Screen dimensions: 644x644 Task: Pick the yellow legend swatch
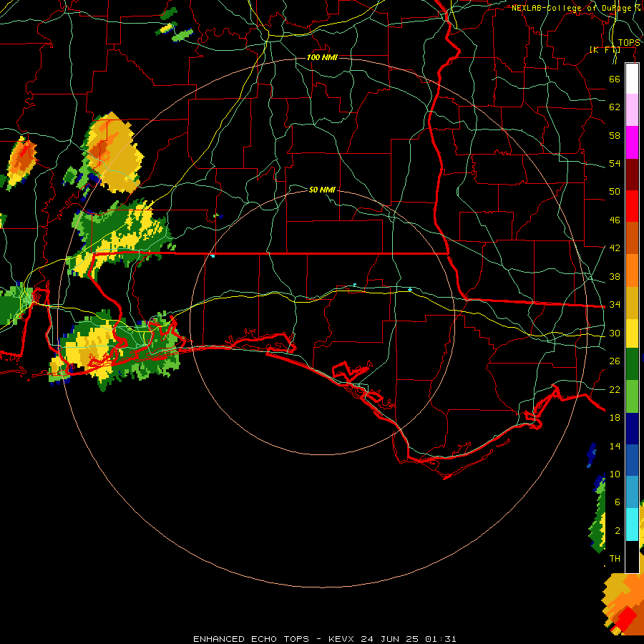click(632, 333)
